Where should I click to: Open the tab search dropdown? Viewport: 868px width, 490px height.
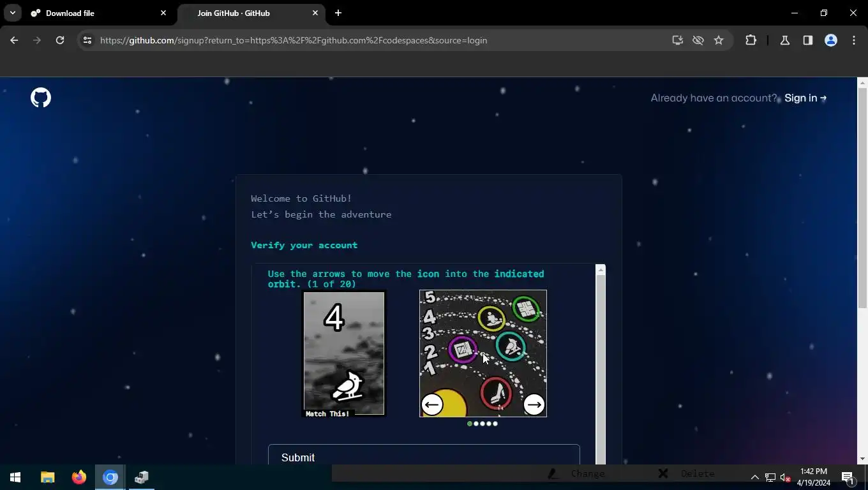(13, 13)
